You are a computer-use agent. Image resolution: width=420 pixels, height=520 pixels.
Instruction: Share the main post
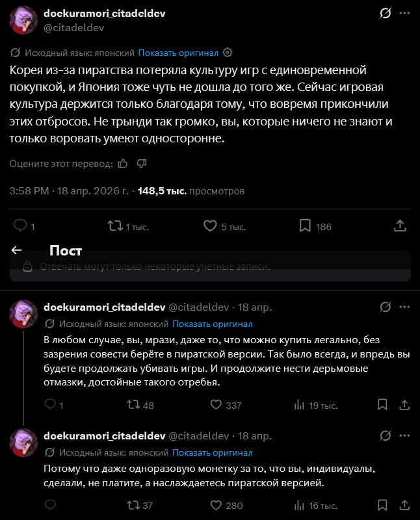400,226
